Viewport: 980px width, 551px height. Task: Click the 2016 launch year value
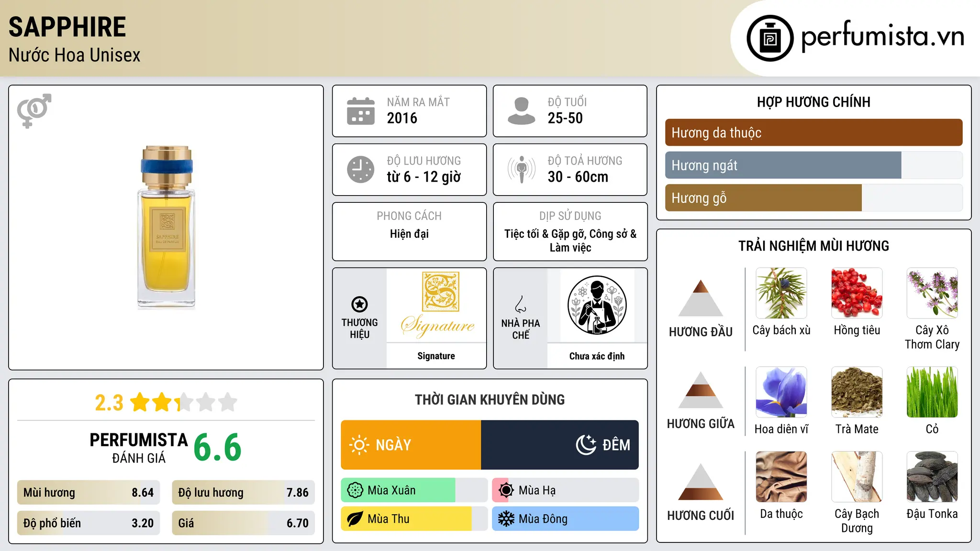(402, 118)
